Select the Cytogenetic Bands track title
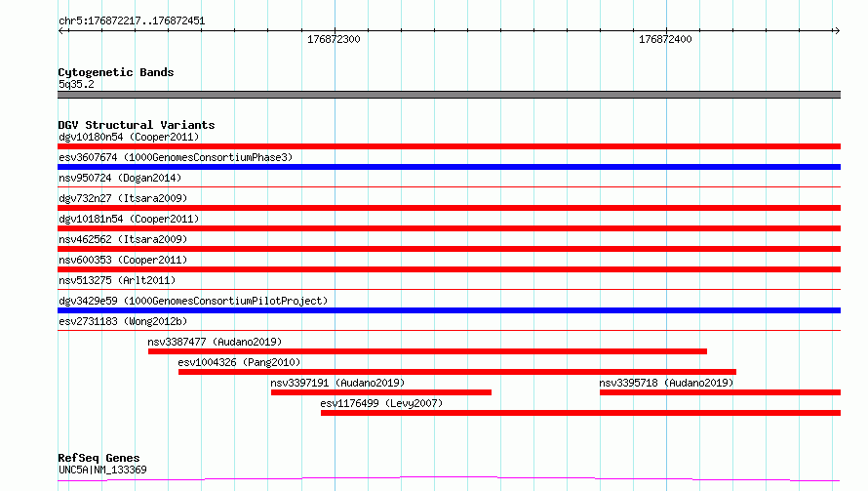The height and width of the screenshot is (491, 868). 116,72
